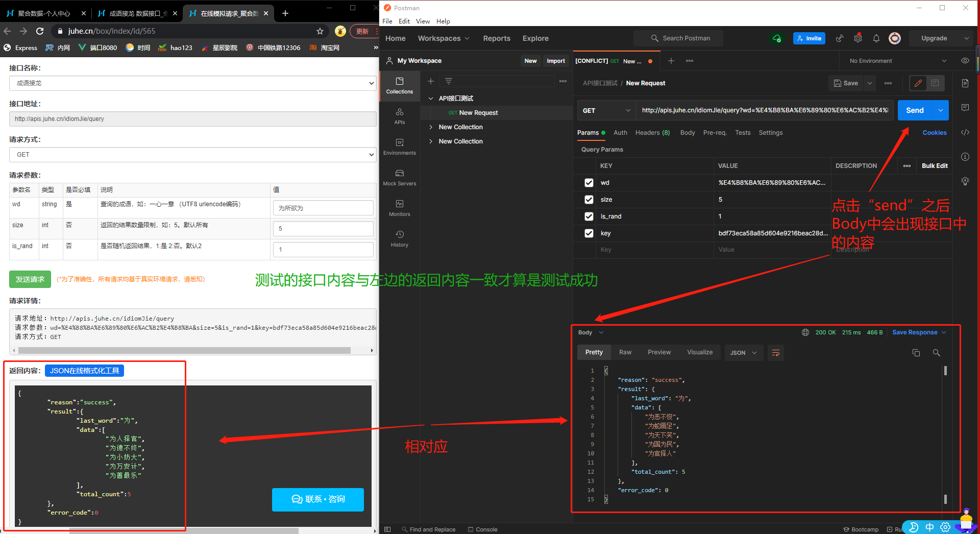Expand the first New Collection
The width and height of the screenshot is (980, 534).
pyautogui.click(x=431, y=127)
